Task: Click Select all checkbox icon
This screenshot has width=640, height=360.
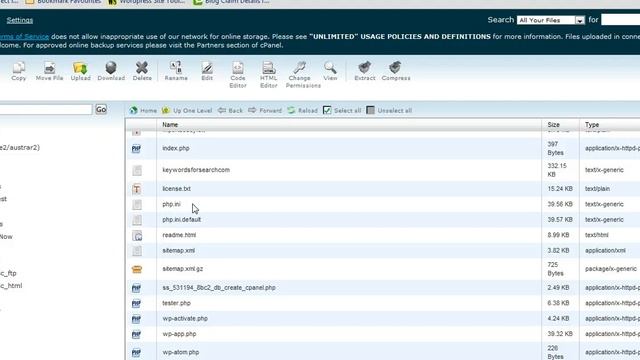Action: point(327,110)
